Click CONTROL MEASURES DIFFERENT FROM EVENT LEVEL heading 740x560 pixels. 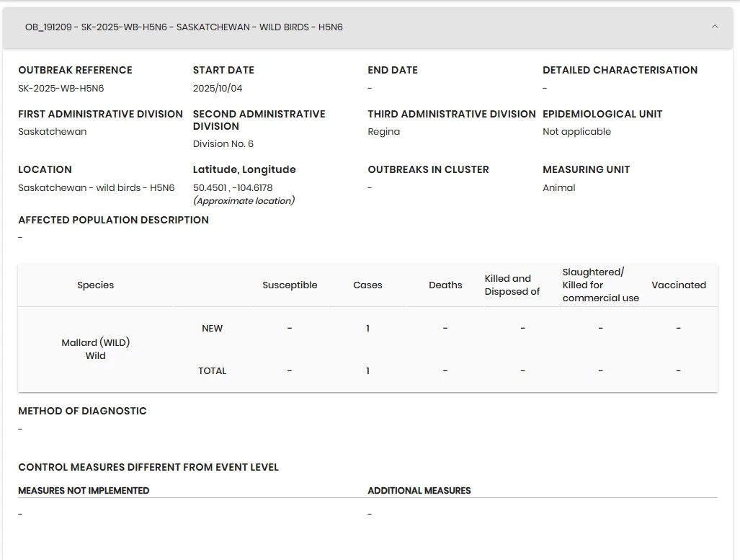pos(148,468)
